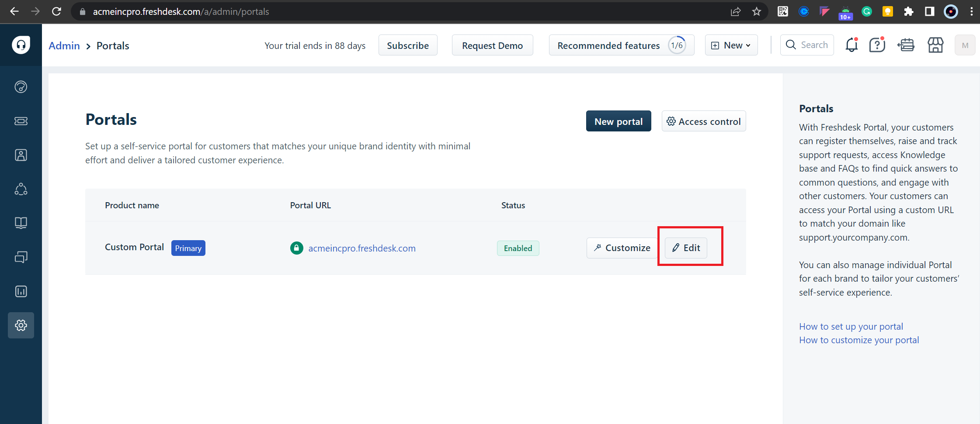
Task: Open the Dashboard icon in the sidebar
Action: 21,87
